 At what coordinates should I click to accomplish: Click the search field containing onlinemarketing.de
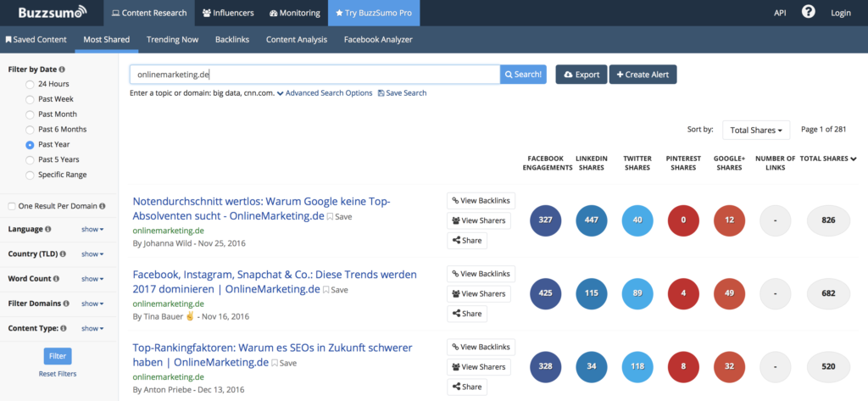click(x=314, y=75)
